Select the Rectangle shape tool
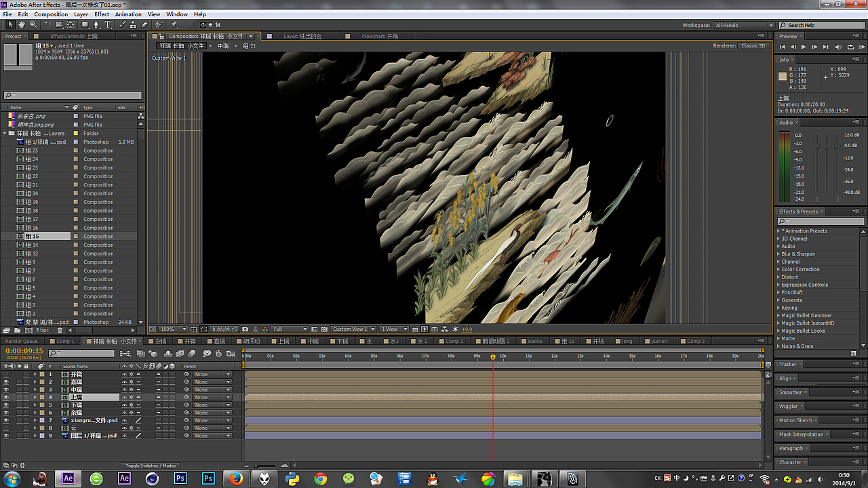Screen dimensions: 868x488 (85, 24)
